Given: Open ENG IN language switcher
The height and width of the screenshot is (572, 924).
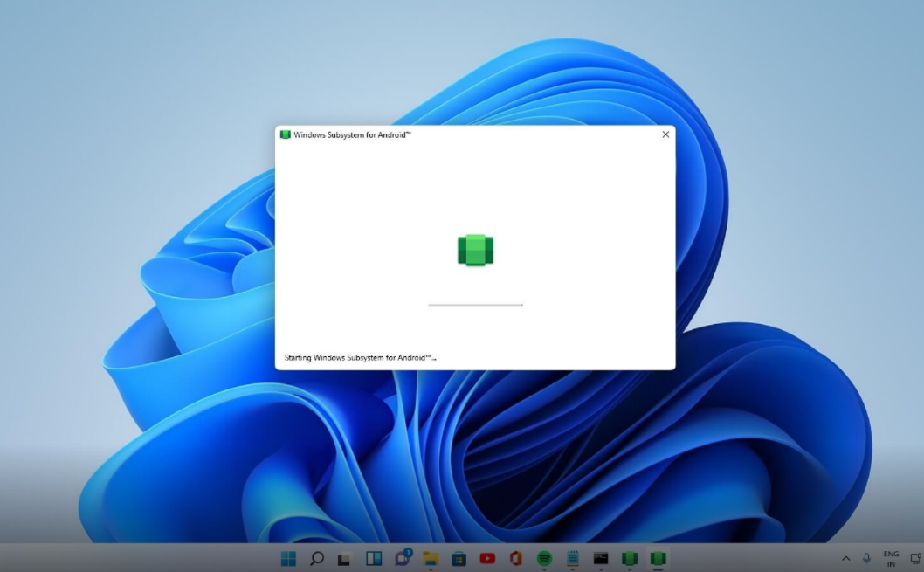Looking at the screenshot, I should 891,558.
